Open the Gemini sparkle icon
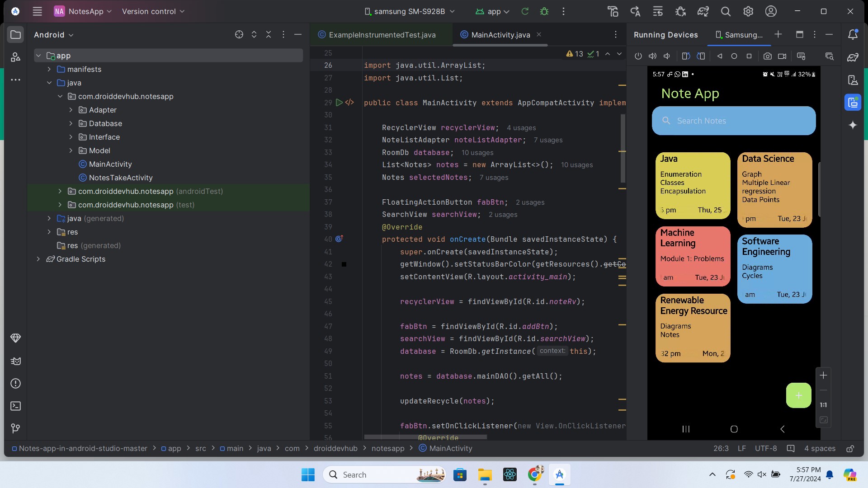The width and height of the screenshot is (868, 488). [x=853, y=125]
